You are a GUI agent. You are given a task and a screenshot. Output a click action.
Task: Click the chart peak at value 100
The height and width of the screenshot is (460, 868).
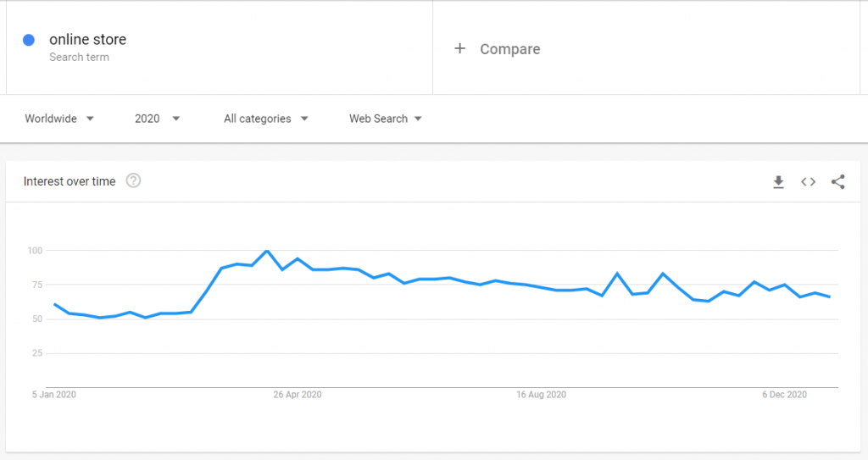point(267,251)
